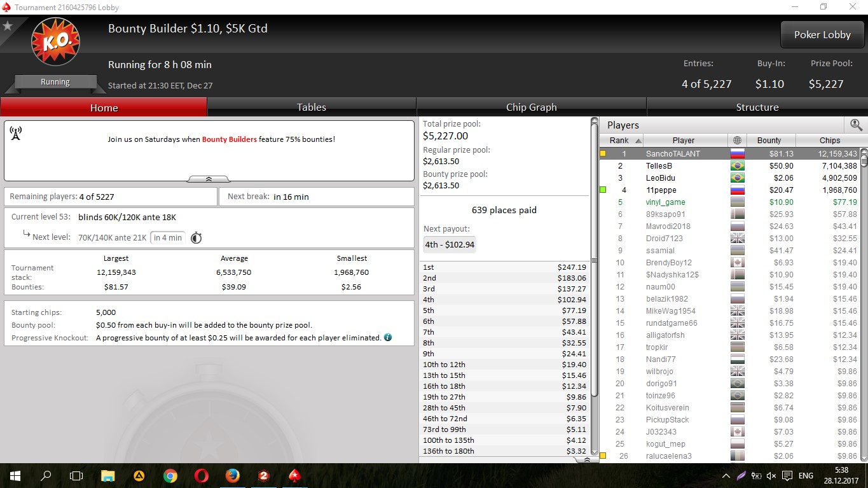
Task: Open File Explorer from the taskbar
Action: [107, 475]
